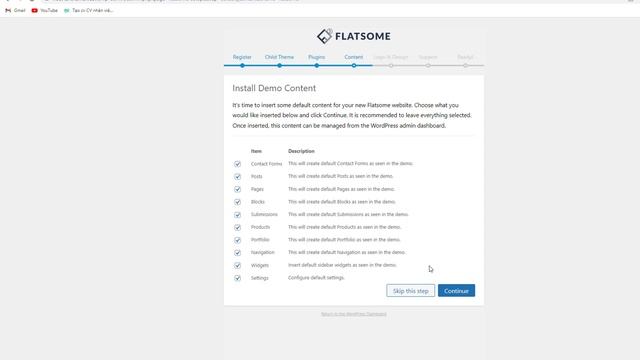The image size is (640, 360).
Task: Uncheck the Pages checkbox
Action: pos(238,189)
